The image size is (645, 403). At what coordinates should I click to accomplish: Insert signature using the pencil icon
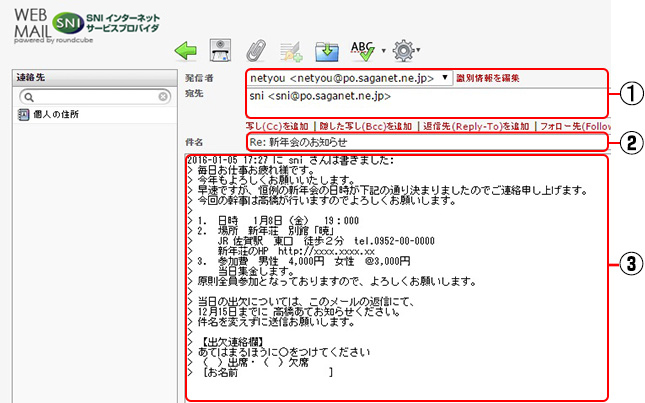click(x=293, y=50)
